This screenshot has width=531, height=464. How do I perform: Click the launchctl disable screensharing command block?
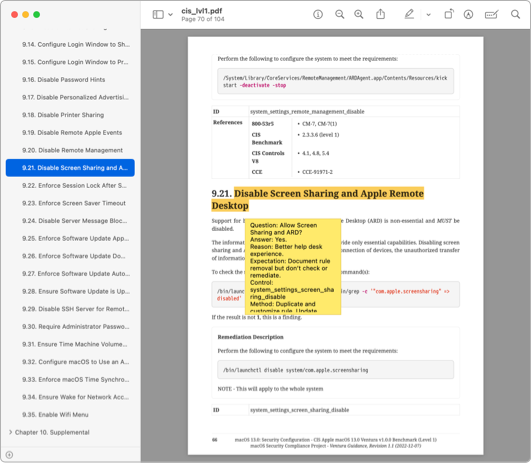coord(335,370)
